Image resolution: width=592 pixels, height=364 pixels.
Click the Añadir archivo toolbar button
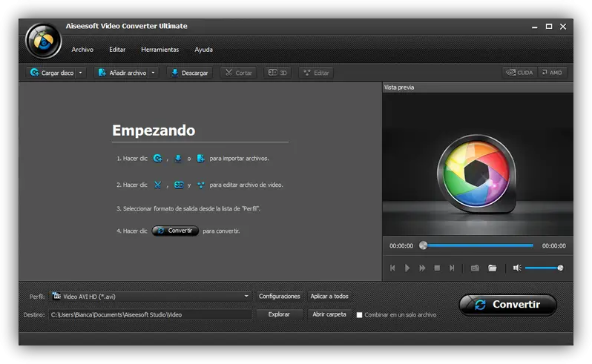point(122,73)
